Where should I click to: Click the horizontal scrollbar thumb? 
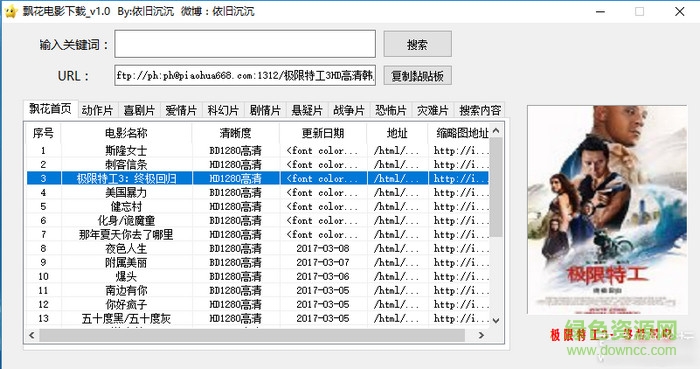[252, 335]
